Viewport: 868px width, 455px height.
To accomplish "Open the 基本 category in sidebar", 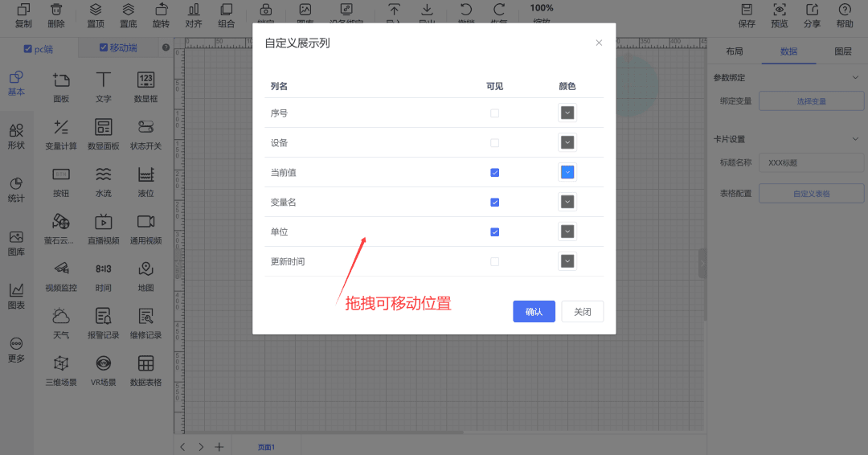I will click(x=16, y=84).
